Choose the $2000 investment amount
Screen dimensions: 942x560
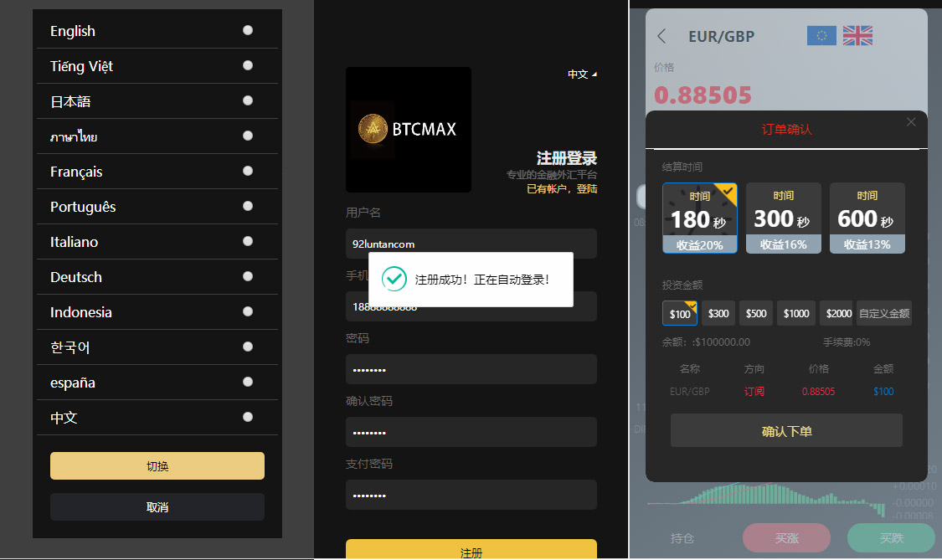(x=838, y=314)
